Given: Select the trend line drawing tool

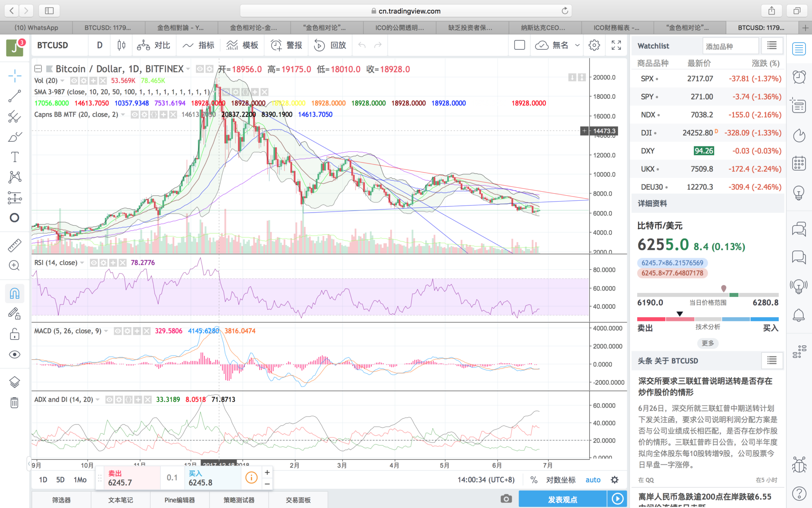Looking at the screenshot, I should click(x=15, y=96).
